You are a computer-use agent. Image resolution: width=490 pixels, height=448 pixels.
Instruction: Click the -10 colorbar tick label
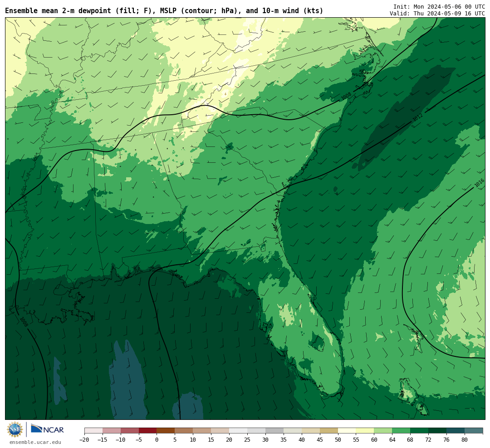point(121,440)
